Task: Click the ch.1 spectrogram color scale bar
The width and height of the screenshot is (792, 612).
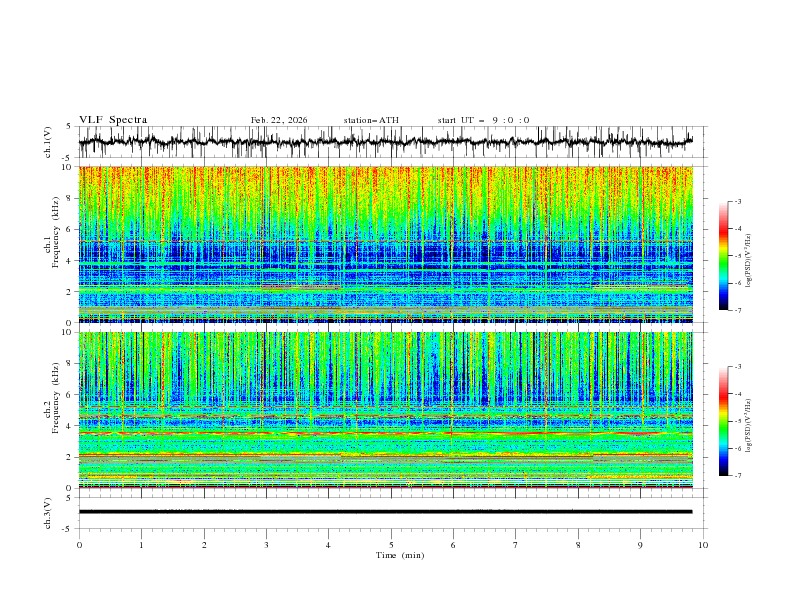Action: (x=723, y=256)
